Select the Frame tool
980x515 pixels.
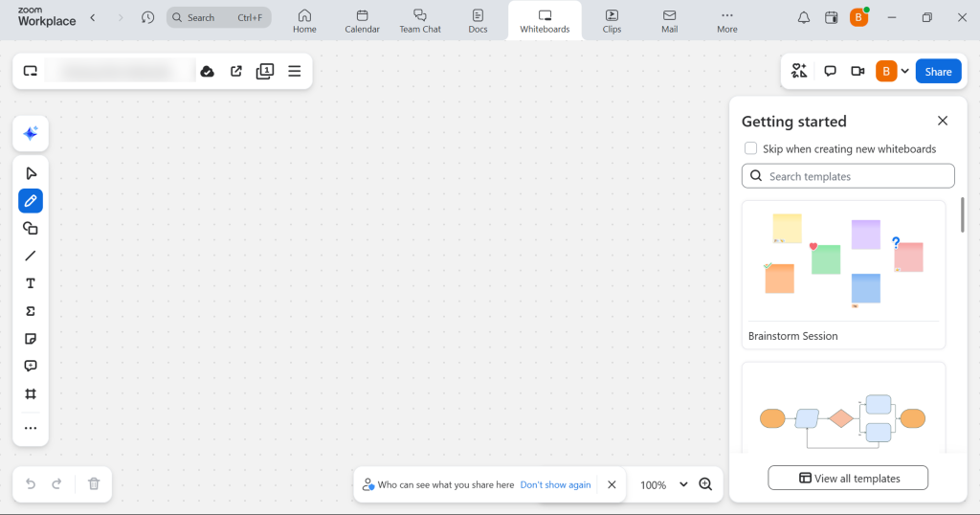[x=31, y=393]
